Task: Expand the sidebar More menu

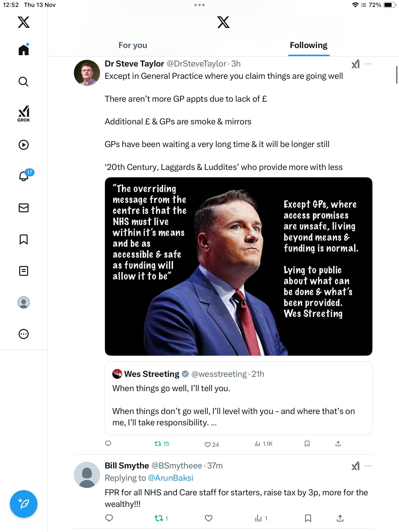Action: pyautogui.click(x=24, y=334)
